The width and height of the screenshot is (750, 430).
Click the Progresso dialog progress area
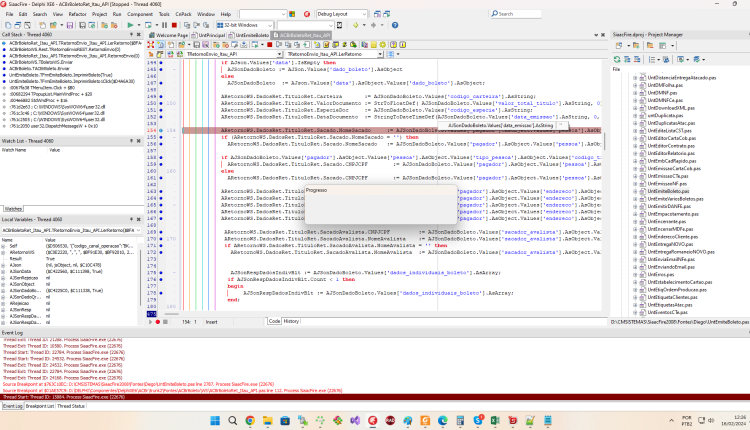point(381,209)
